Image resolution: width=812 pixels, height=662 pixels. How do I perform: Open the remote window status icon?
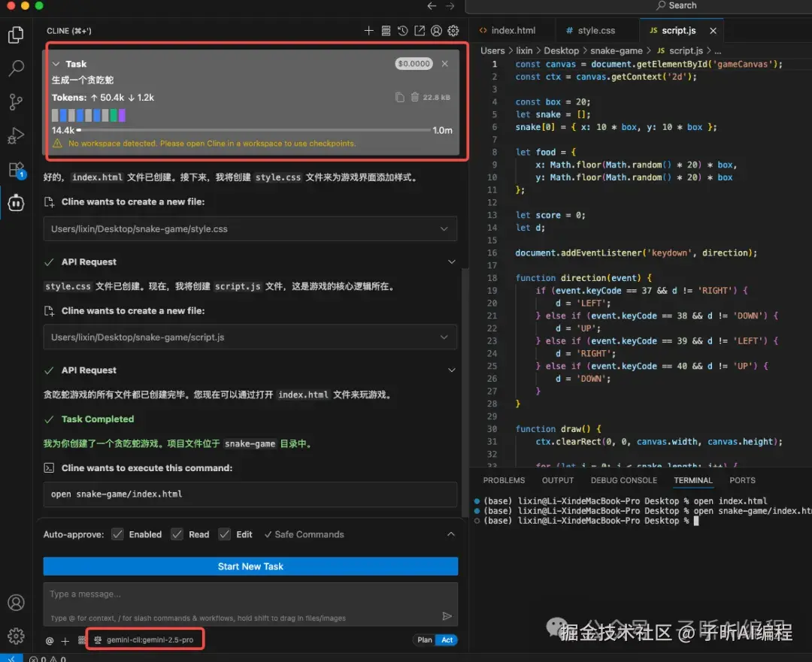(x=11, y=659)
